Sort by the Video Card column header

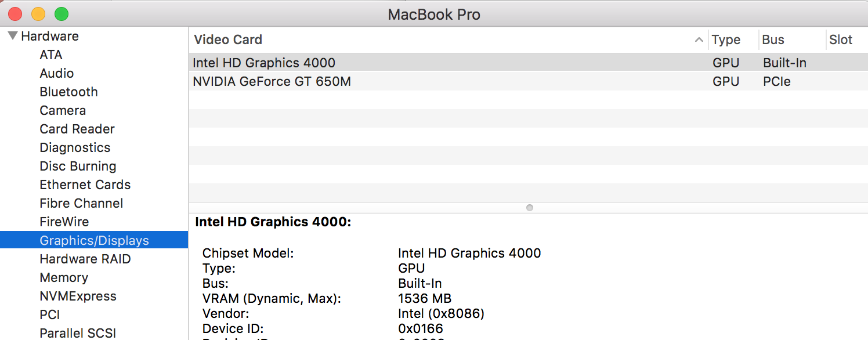tap(228, 39)
